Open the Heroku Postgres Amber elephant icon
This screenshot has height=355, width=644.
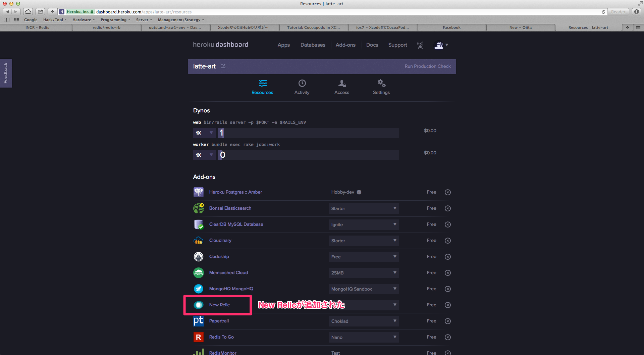click(x=199, y=192)
